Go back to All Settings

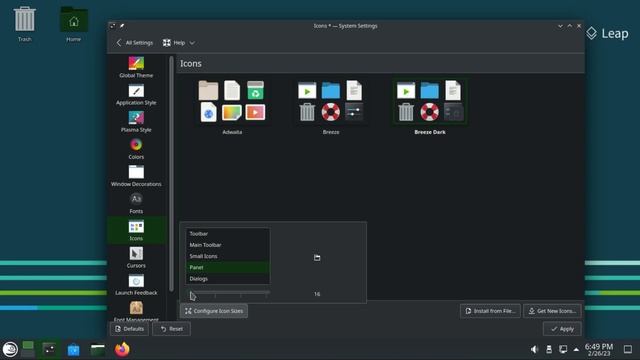click(x=135, y=42)
